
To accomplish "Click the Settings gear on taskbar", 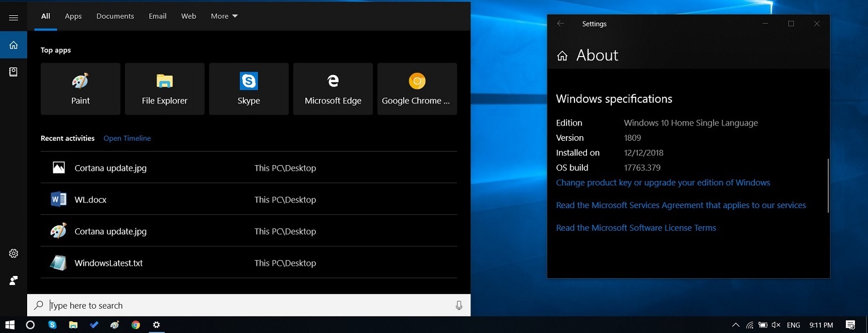I will (157, 325).
